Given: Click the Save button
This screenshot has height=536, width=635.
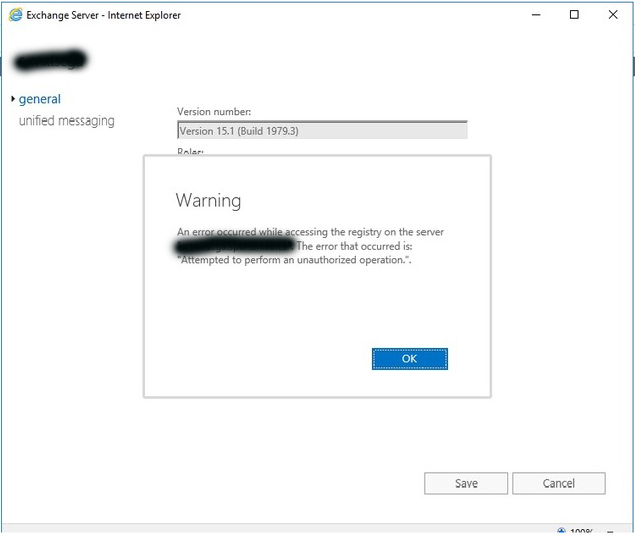Looking at the screenshot, I should 466,483.
